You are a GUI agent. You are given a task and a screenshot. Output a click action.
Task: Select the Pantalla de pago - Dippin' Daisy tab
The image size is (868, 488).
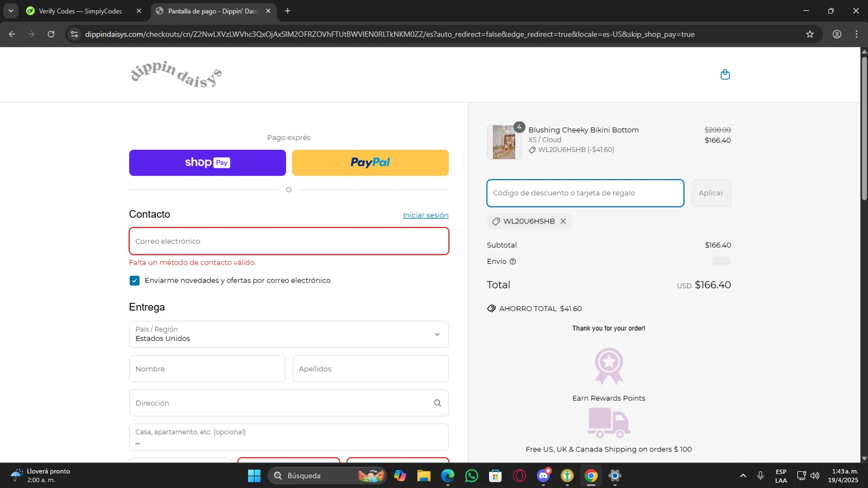click(212, 11)
